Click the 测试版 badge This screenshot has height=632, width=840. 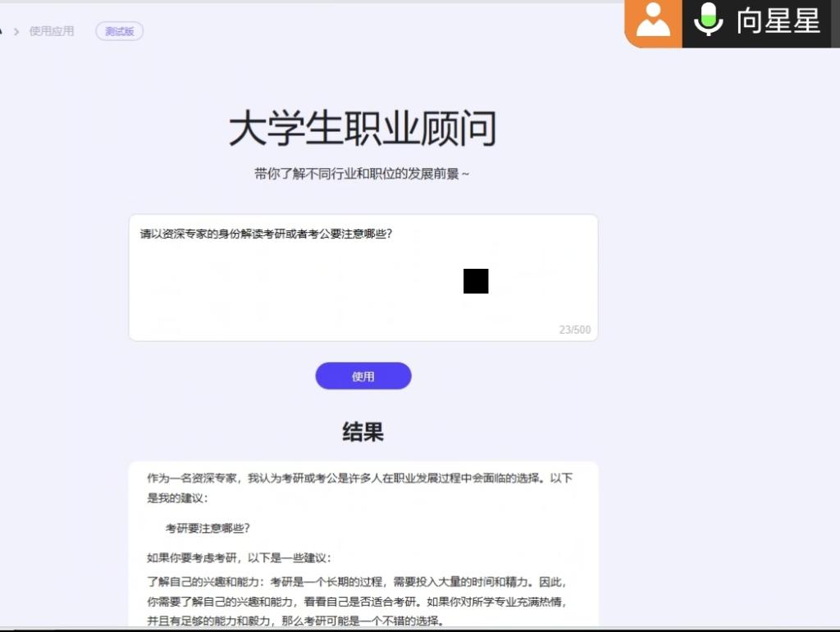pyautogui.click(x=120, y=32)
